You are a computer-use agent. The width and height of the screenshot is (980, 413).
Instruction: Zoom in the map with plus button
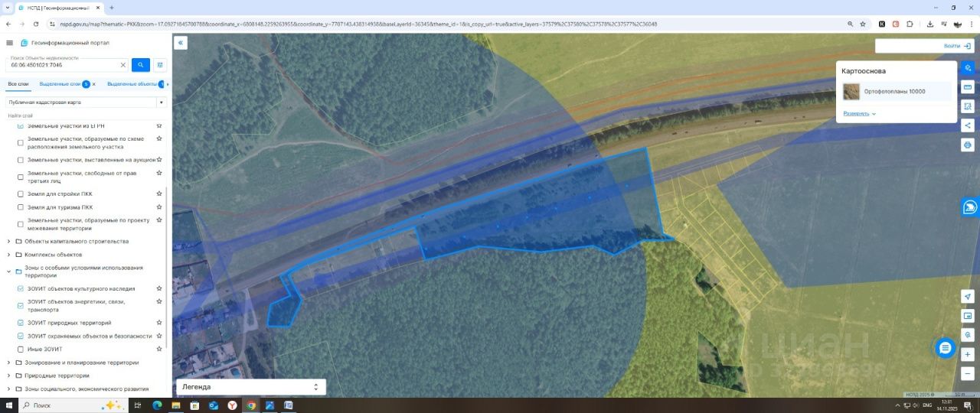(x=968, y=354)
